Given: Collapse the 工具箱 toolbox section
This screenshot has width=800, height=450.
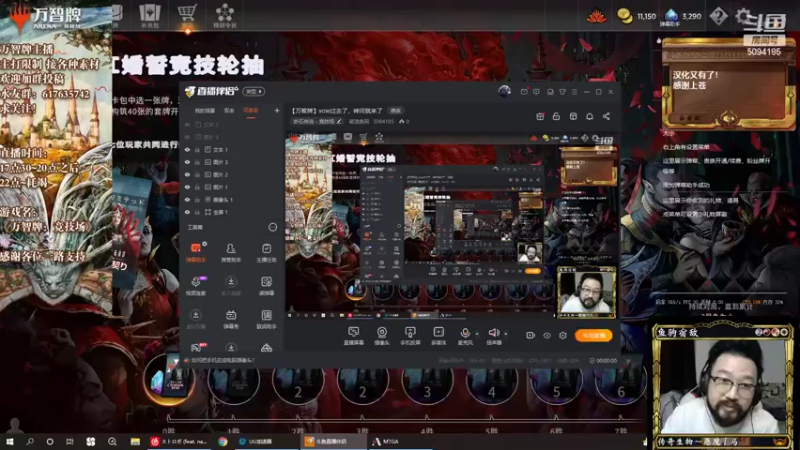Looking at the screenshot, I should click(272, 227).
